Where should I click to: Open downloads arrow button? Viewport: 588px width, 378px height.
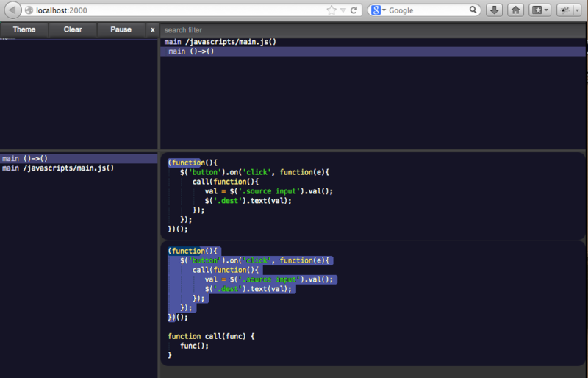(494, 10)
